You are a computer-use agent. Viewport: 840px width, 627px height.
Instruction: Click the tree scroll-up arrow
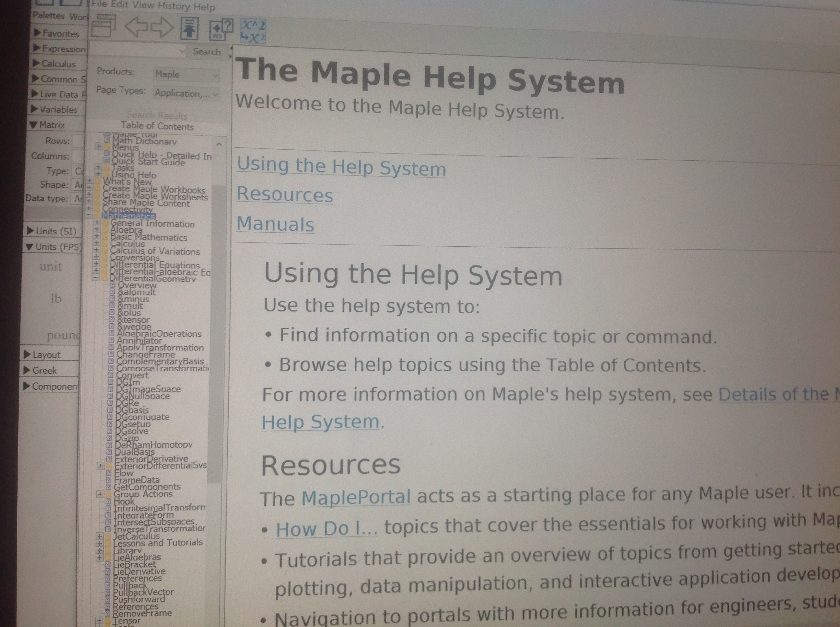(219, 144)
